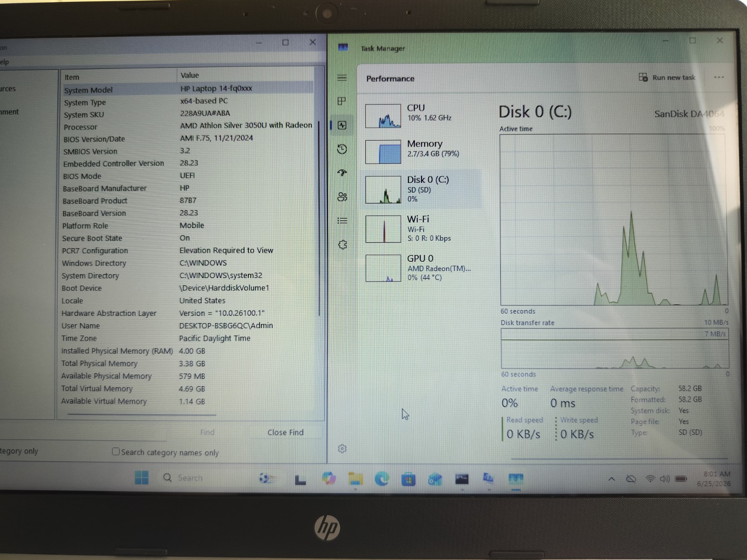Click System Information vertical scrollbar
Viewport: 747px width, 560px height.
pos(319,218)
